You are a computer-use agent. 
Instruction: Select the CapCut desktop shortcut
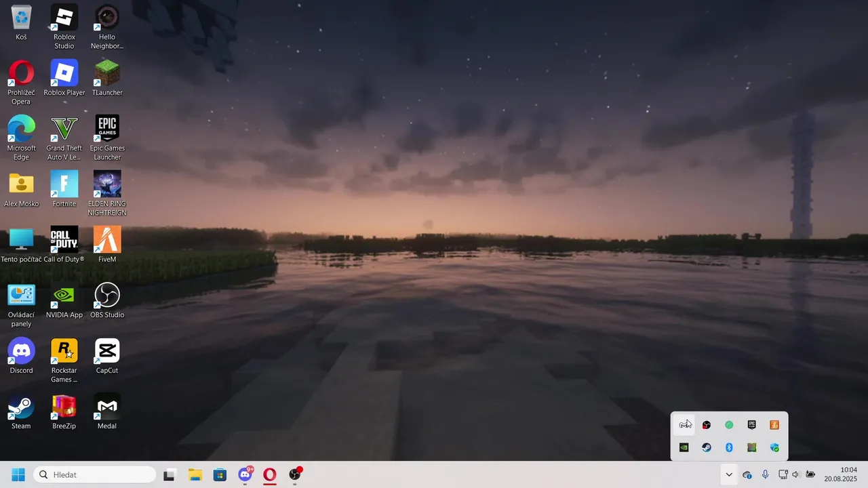107,356
